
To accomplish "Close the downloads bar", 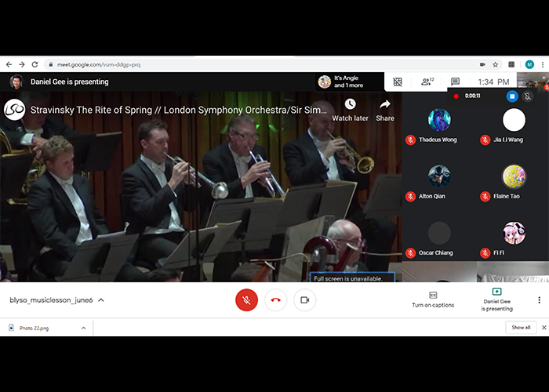I will tap(544, 328).
